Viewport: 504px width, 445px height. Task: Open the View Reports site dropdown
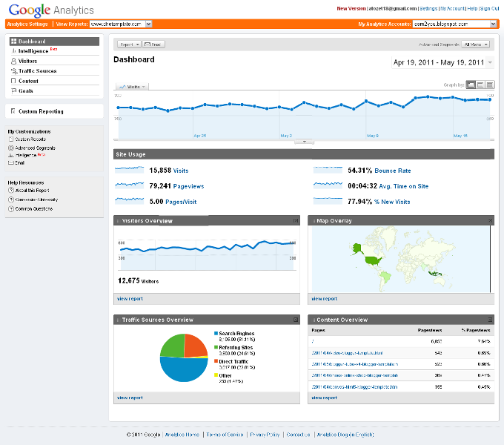pos(121,24)
